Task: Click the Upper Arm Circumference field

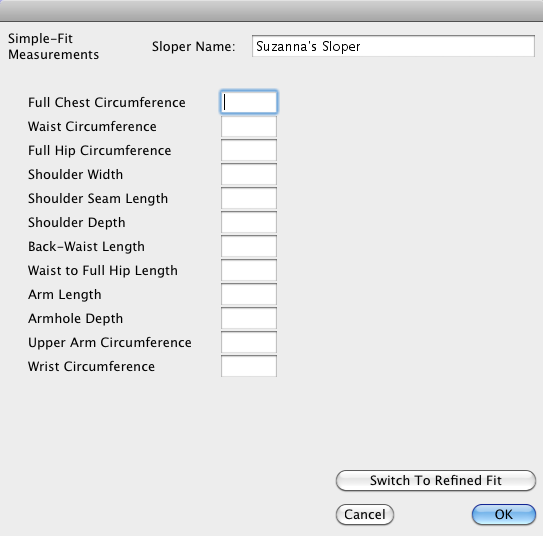Action: (249, 342)
